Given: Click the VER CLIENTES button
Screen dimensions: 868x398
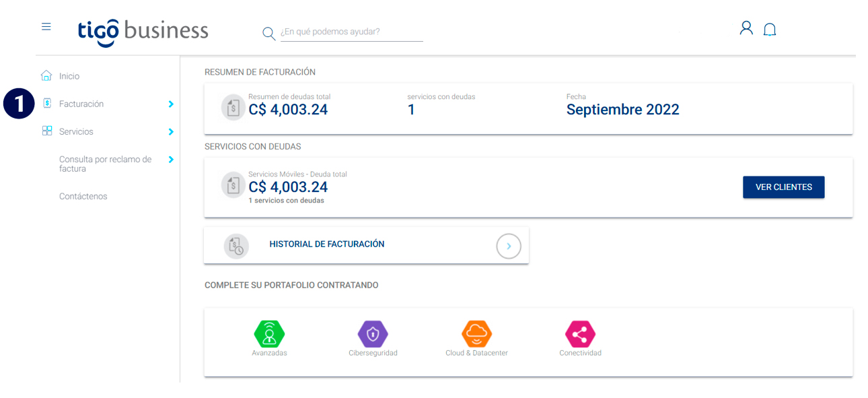Looking at the screenshot, I should (x=783, y=187).
